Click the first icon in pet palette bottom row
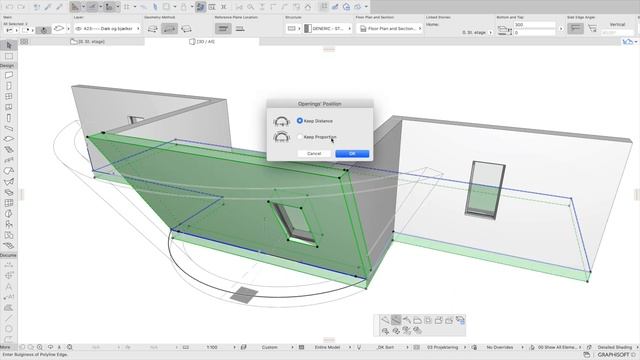Viewport: 640px width, 360px height. click(385, 331)
